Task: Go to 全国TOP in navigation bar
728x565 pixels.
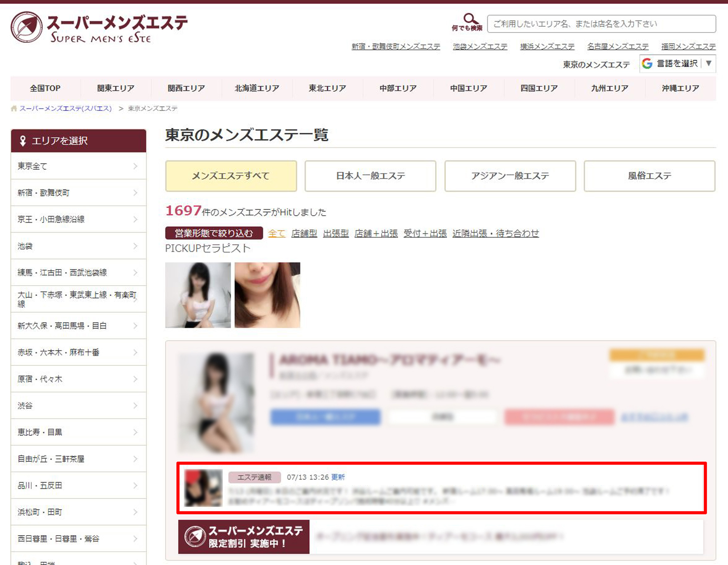Action: 45,88
